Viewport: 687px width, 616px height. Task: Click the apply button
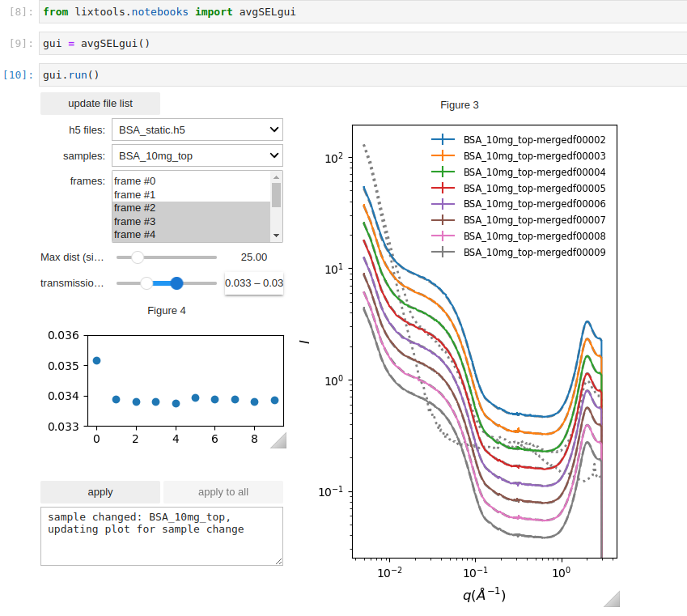tap(100, 492)
